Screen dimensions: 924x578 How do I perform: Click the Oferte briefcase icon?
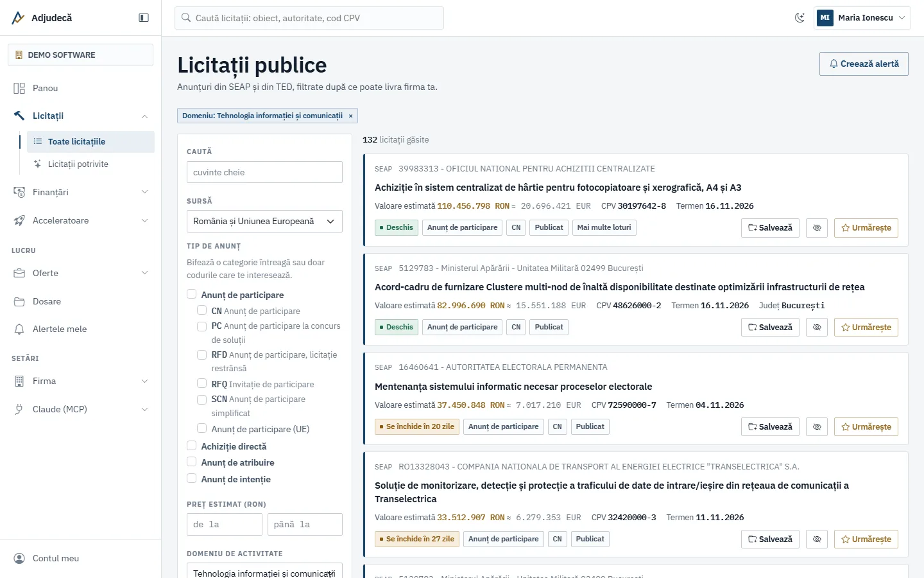click(x=19, y=273)
